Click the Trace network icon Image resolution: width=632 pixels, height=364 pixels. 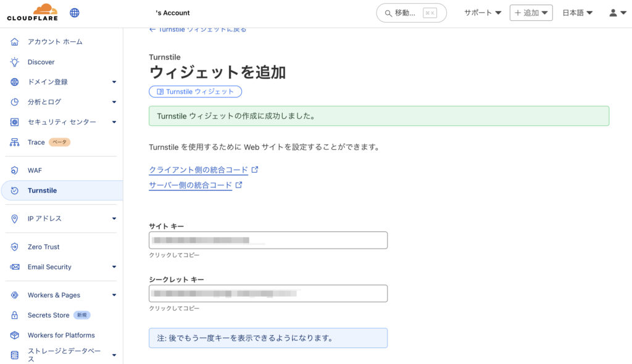click(x=15, y=142)
